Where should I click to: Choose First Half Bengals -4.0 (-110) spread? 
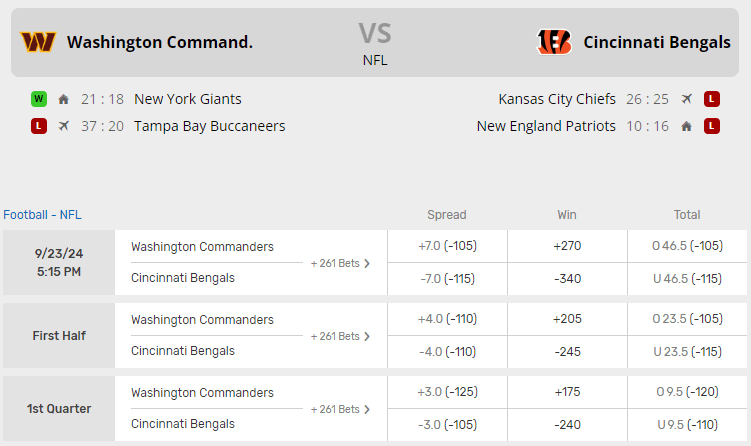point(446,351)
